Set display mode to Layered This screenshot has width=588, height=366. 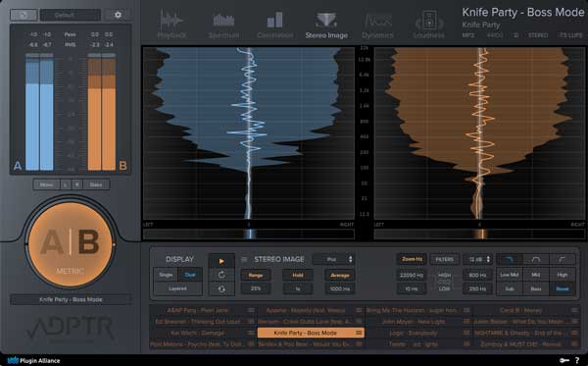click(177, 288)
